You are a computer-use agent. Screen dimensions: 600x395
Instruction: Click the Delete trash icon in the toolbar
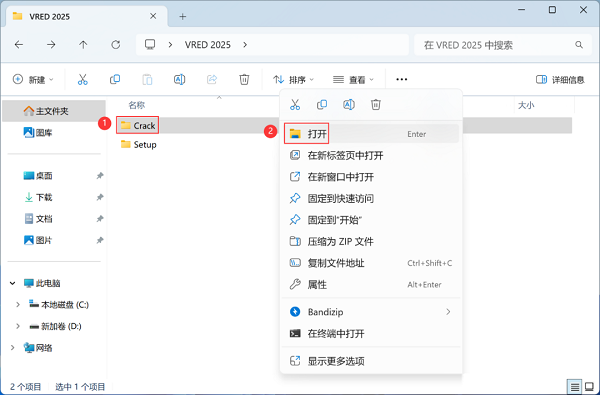[244, 79]
